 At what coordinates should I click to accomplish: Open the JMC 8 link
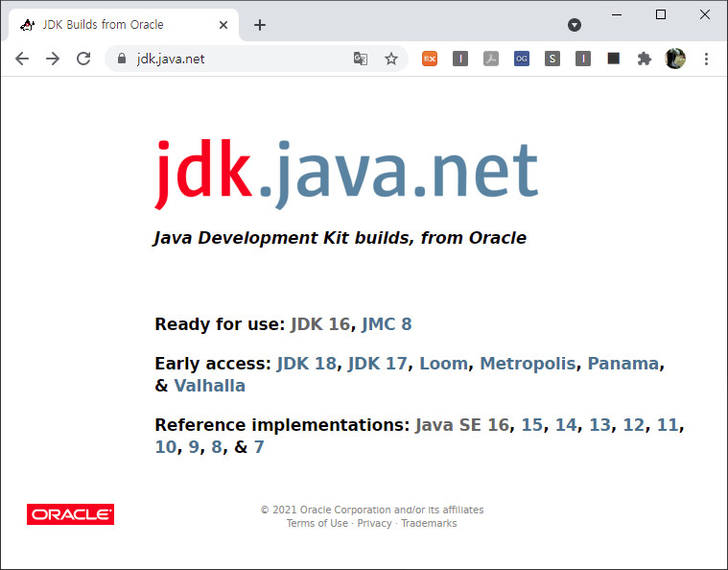(x=387, y=323)
